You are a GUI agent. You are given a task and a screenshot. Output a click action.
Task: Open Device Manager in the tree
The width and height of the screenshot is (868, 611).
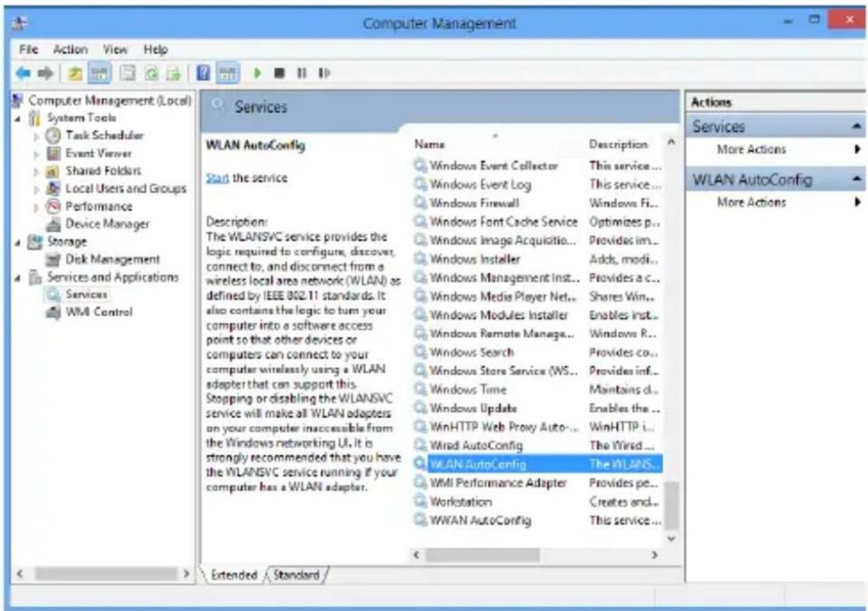107,224
